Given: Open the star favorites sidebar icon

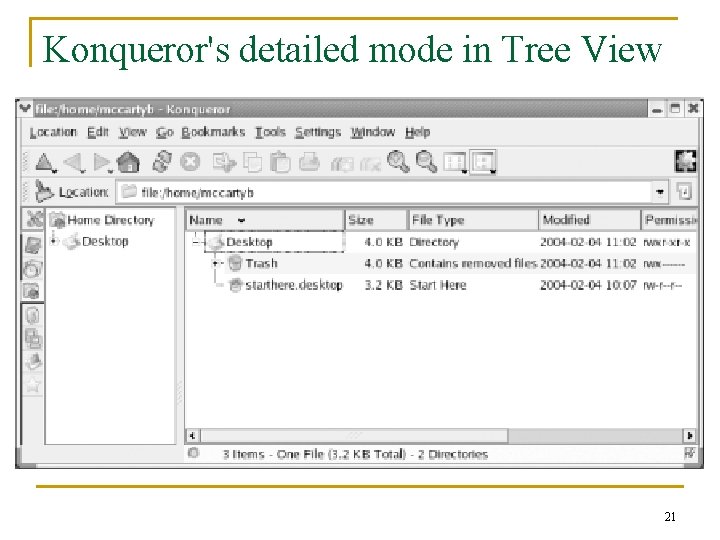Looking at the screenshot, I should (x=33, y=384).
